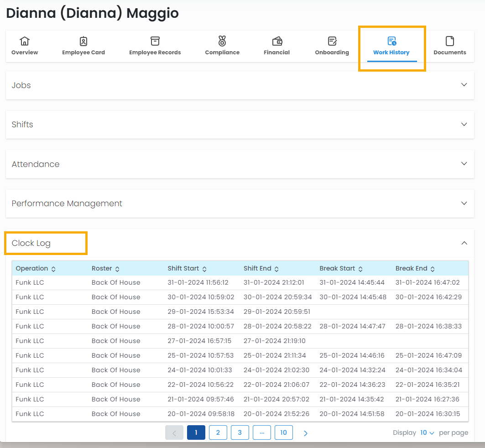Screen dimensions: 485x448
Task: Collapse the Clock Log section
Action: point(464,243)
